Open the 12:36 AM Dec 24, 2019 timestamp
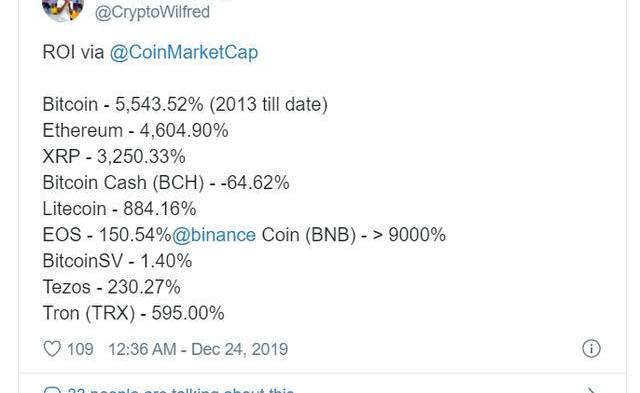Screen dimensions: 640x393 pos(198,349)
